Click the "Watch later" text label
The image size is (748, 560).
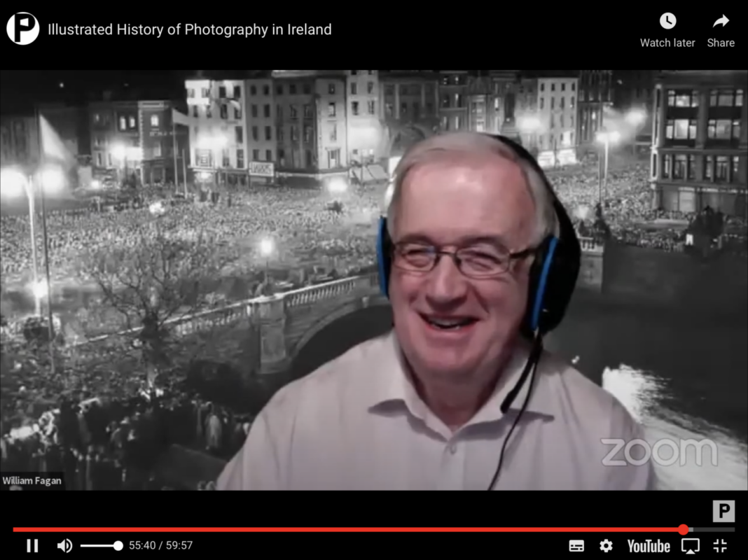(667, 43)
